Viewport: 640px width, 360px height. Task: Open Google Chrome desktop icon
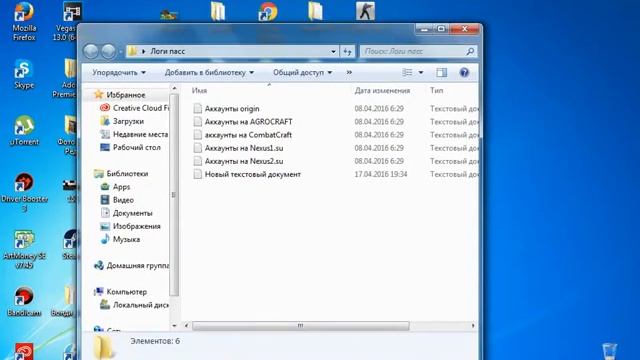tap(268, 11)
